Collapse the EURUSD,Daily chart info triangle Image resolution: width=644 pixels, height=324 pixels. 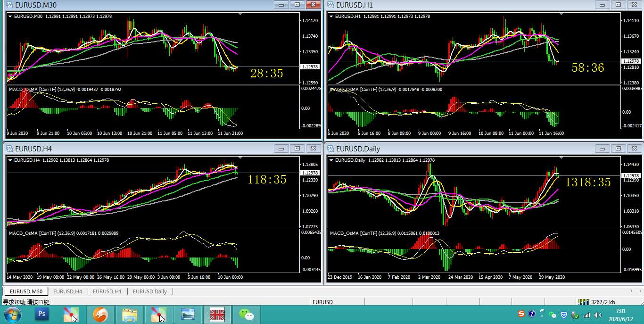click(331, 160)
